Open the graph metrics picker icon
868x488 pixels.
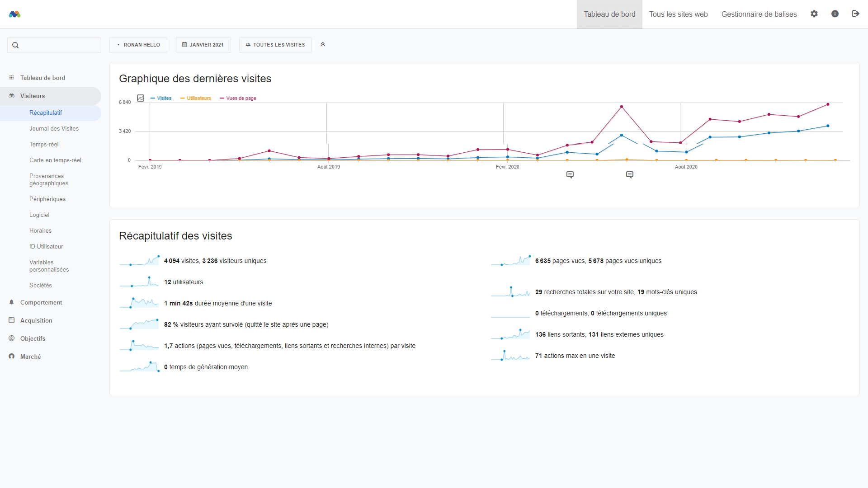[141, 98]
